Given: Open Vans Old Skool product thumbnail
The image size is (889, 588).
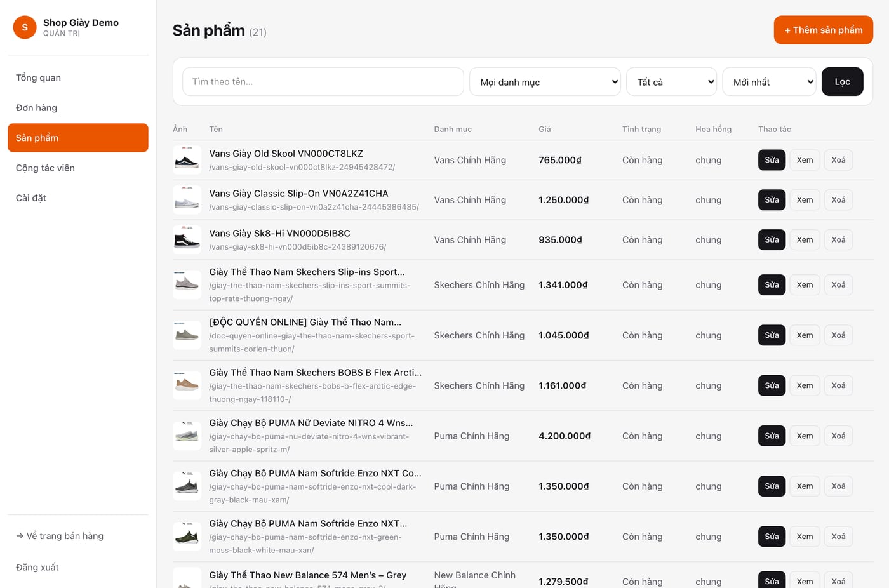Looking at the screenshot, I should coord(187,160).
